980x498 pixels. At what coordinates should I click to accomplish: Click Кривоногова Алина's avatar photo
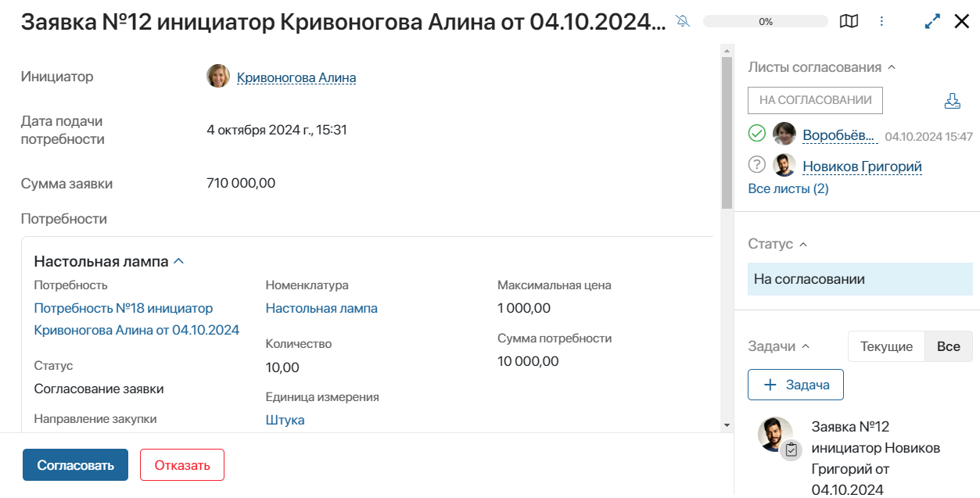(217, 77)
